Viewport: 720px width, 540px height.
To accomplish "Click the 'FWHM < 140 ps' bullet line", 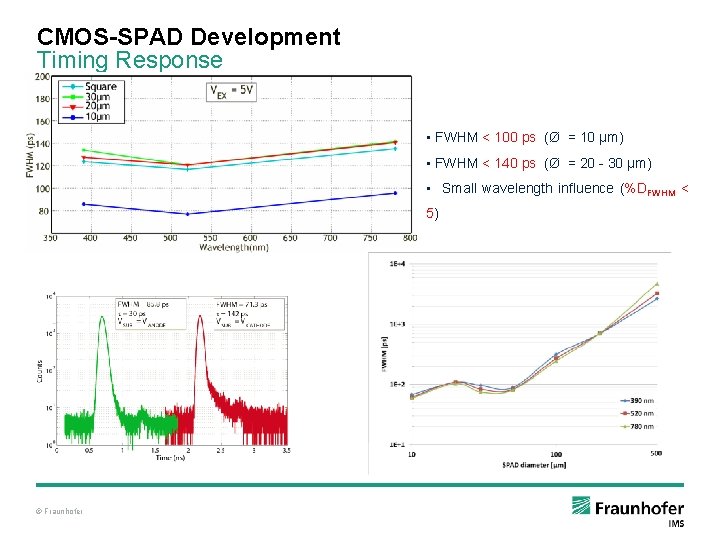I will [x=539, y=163].
